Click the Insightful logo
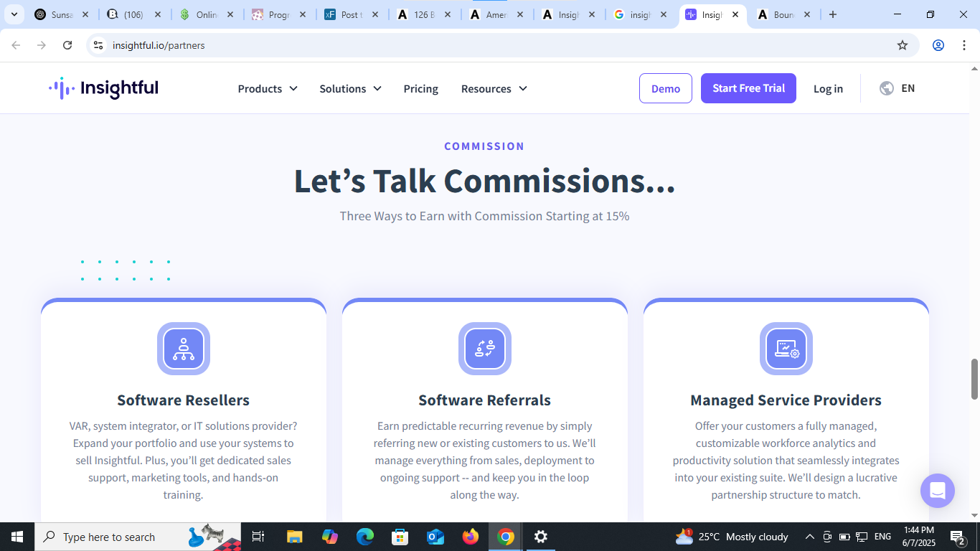This screenshot has height=551, width=980. [x=103, y=88]
